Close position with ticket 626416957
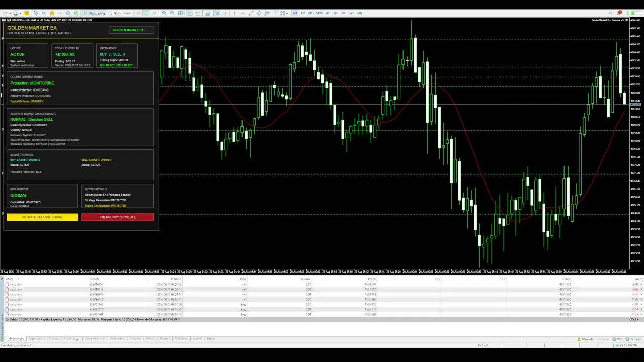The height and width of the screenshot is (362, 644). [x=642, y=284]
